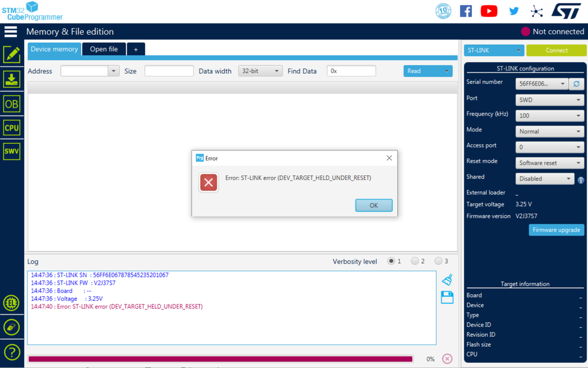Click the ST-LINK FW log line
588x368 pixels.
(73, 282)
